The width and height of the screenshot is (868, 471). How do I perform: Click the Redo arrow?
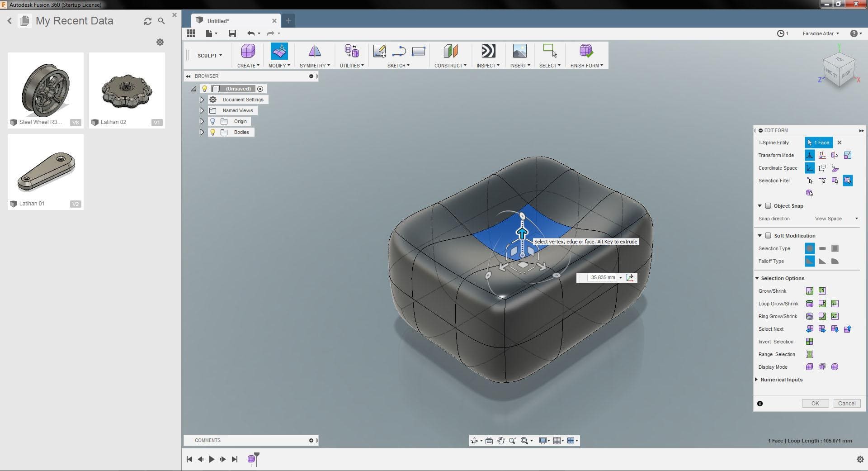click(270, 33)
